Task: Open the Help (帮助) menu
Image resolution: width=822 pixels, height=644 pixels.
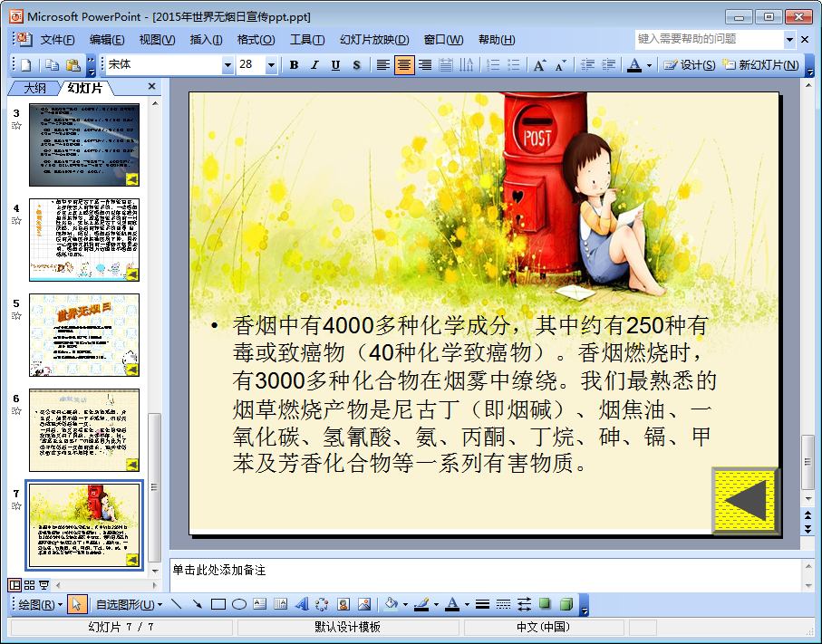Action: [497, 40]
